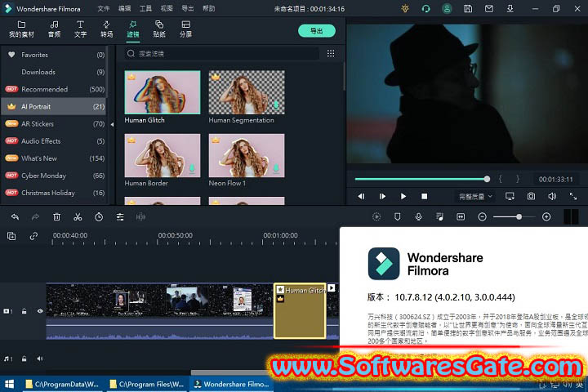Image resolution: width=588 pixels, height=392 pixels.
Task: Select the Recommended category
Action: (54, 89)
